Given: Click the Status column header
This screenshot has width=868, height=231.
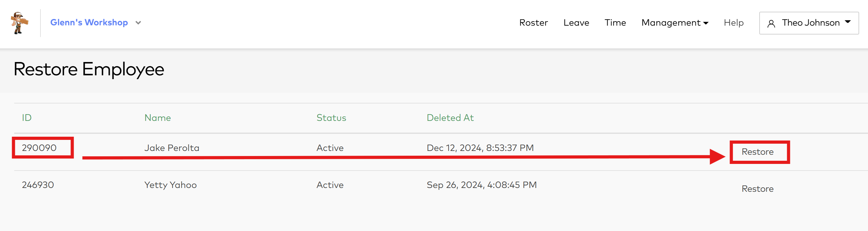Looking at the screenshot, I should click(331, 118).
